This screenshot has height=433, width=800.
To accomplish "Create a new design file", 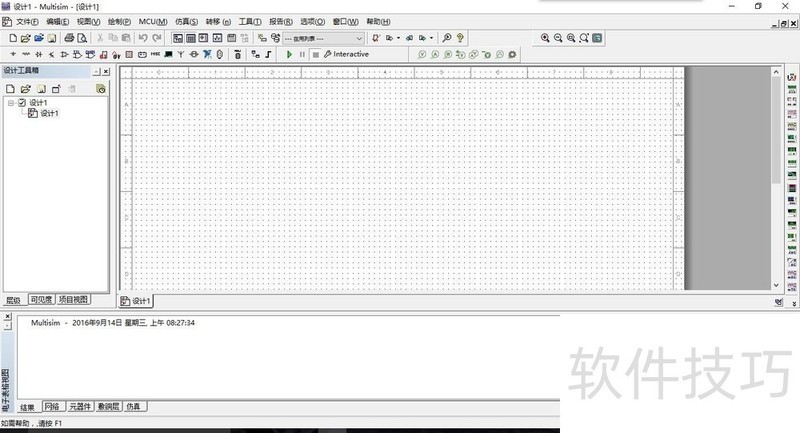I will [13, 38].
